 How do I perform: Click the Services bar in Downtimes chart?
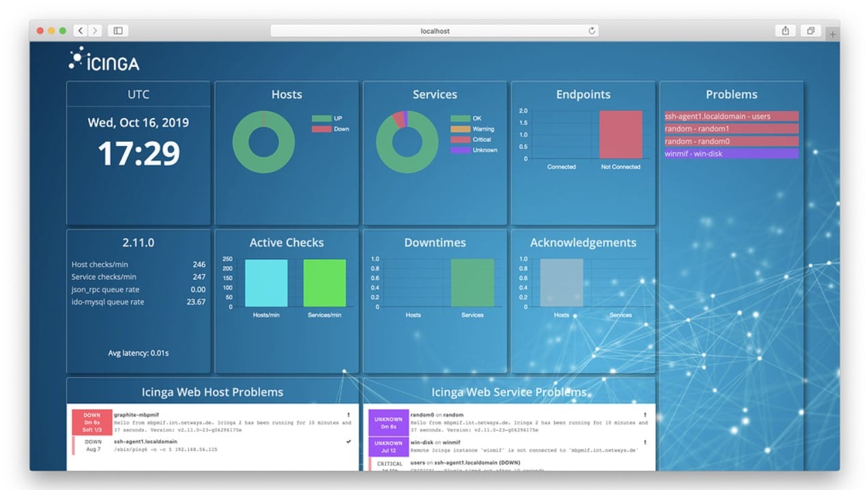click(x=473, y=283)
